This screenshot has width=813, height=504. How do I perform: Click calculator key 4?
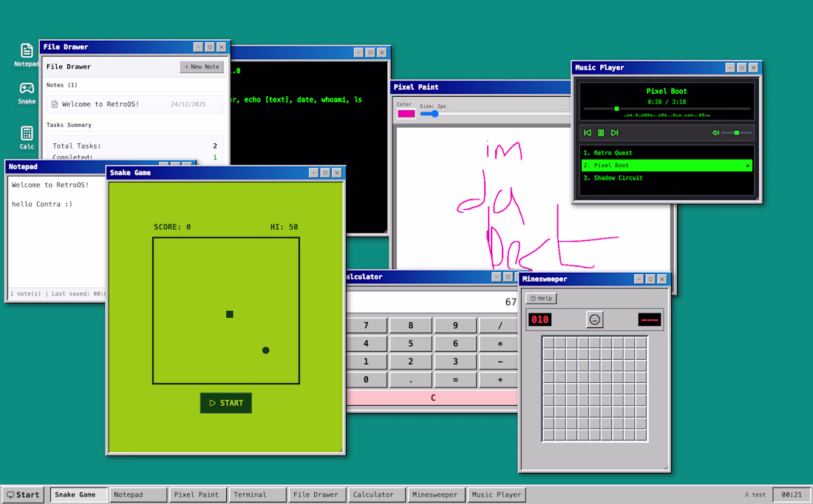tap(366, 344)
